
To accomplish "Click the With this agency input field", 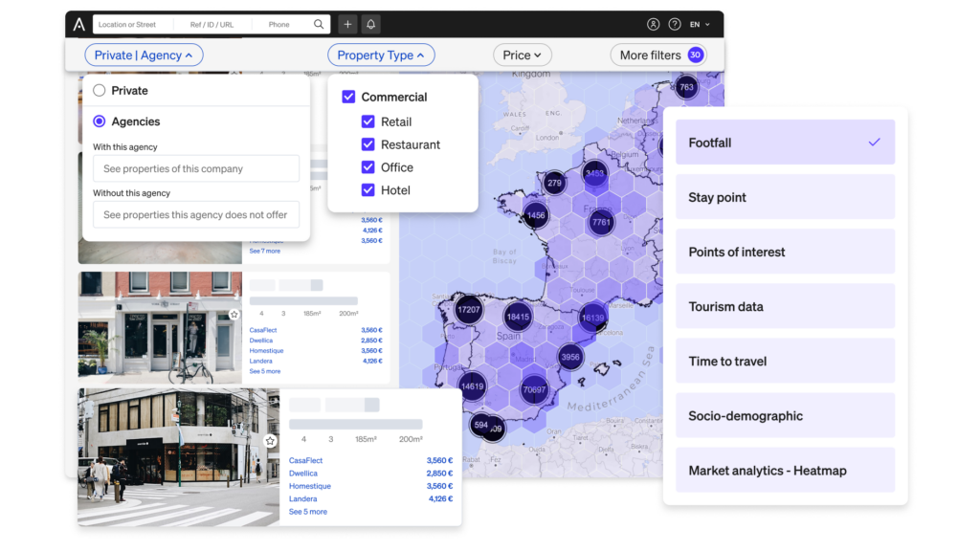I will [196, 169].
